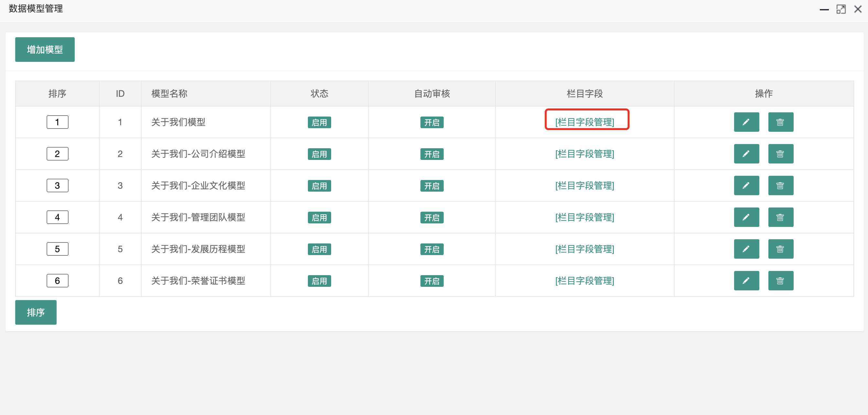Select the model name 关于我们-发展历程模型
Screen dimensions: 868x415
[x=198, y=249]
